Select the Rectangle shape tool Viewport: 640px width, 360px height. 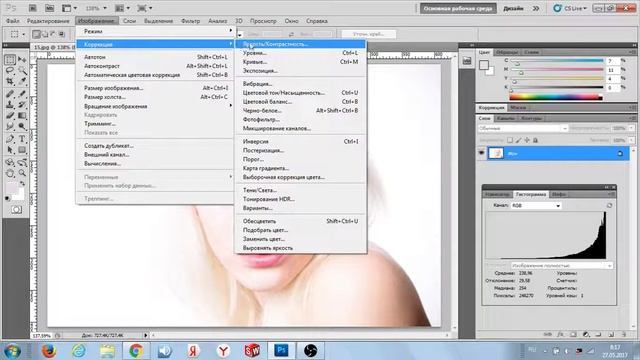point(22,150)
